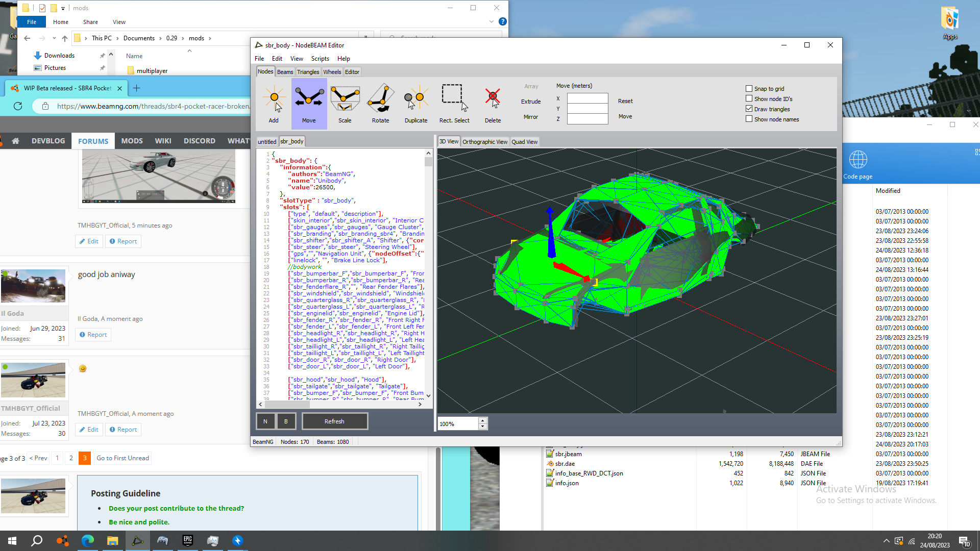Click the browser reload icon

point(18,106)
